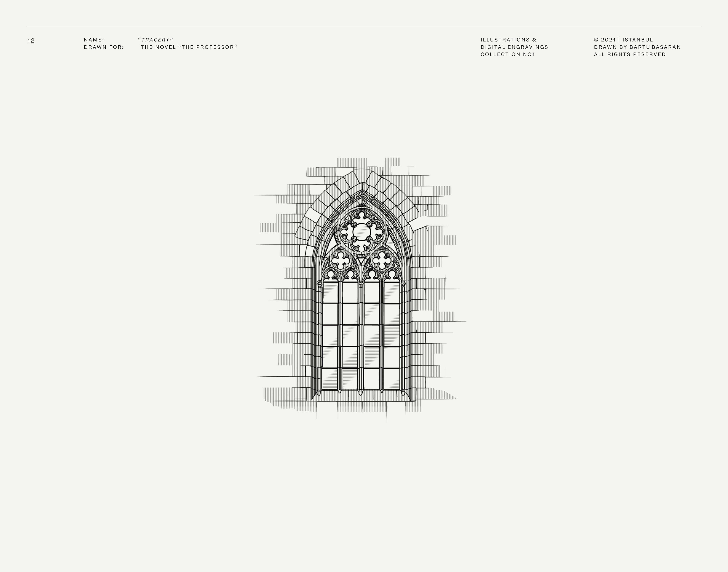Click the DRAWN FOR: label
The width and height of the screenshot is (728, 572).
(x=104, y=47)
